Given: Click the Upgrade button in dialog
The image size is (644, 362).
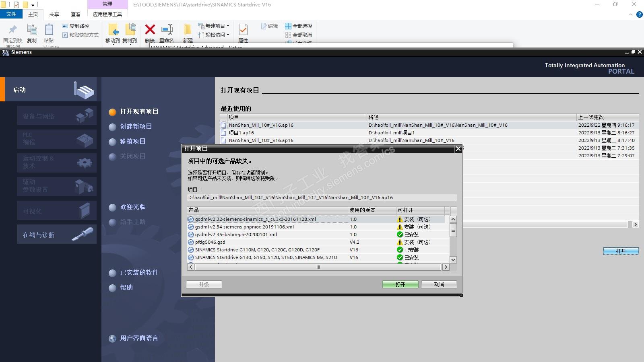Looking at the screenshot, I should [x=204, y=284].
